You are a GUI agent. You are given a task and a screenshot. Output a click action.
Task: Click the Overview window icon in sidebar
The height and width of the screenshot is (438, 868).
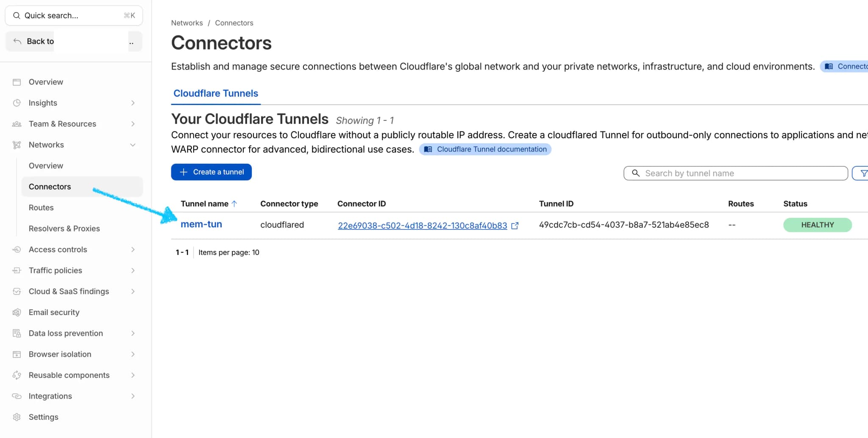pos(17,82)
